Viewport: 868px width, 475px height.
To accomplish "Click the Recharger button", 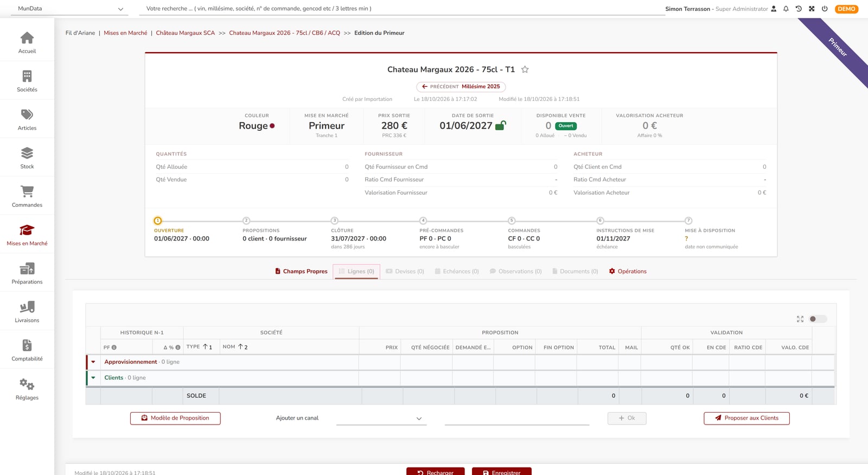I will (x=436, y=471).
